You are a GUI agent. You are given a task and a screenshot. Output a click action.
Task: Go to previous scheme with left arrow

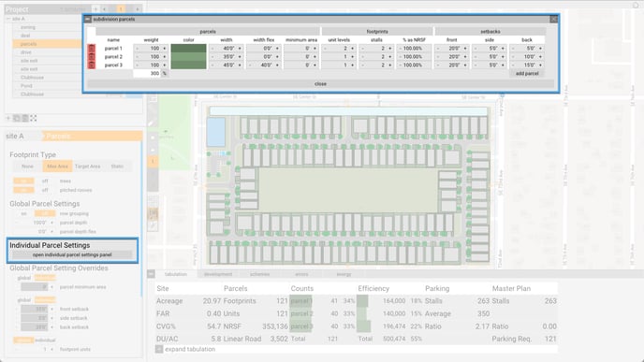pyautogui.click(x=104, y=9)
